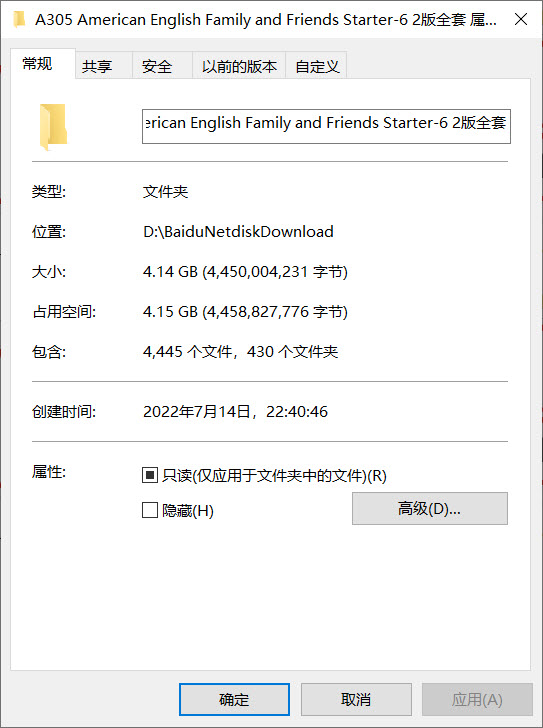Click the 2022年7月14日 creation time text
The image size is (543, 728).
[197, 411]
